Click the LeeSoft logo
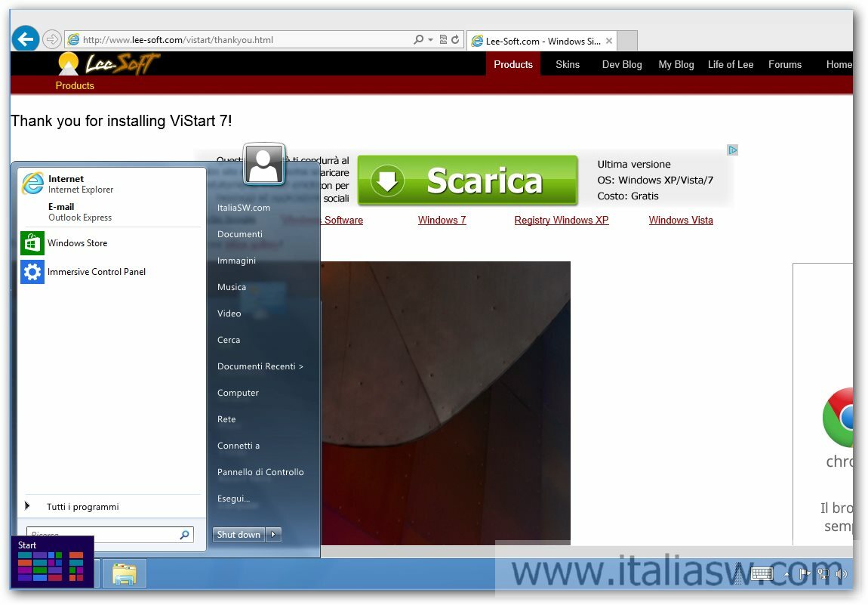868x605 pixels. click(x=109, y=63)
